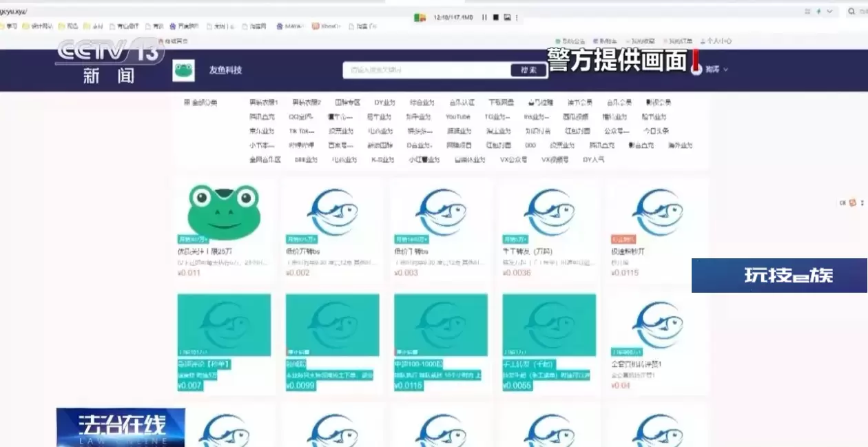Select the DY人气 category
The width and height of the screenshot is (868, 447).
[x=593, y=160]
